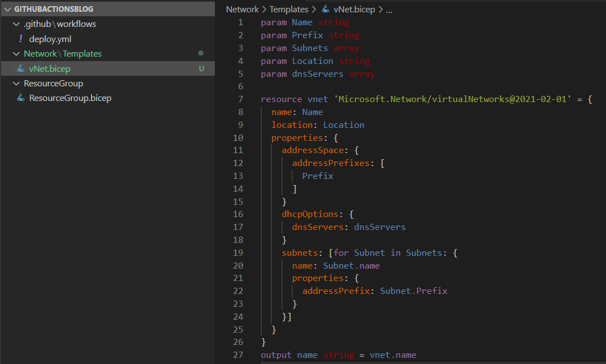Select the Templates breadcrumb segment
606x364 pixels.
[289, 10]
